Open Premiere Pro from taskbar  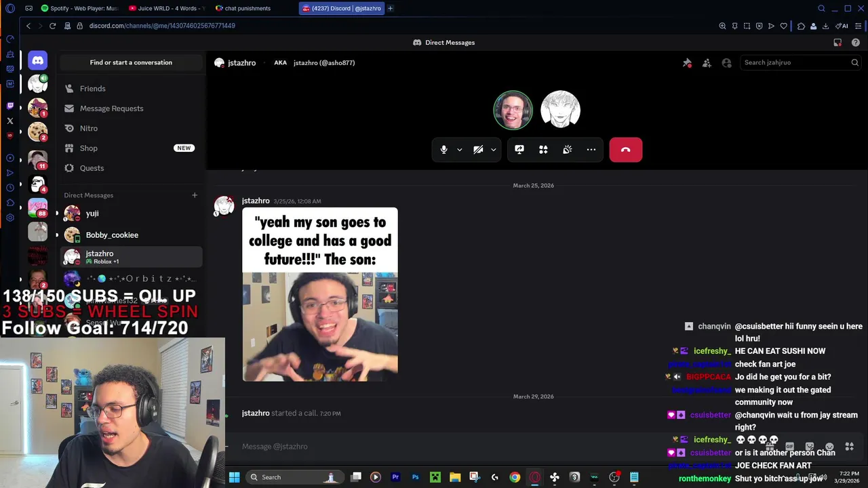395,477
